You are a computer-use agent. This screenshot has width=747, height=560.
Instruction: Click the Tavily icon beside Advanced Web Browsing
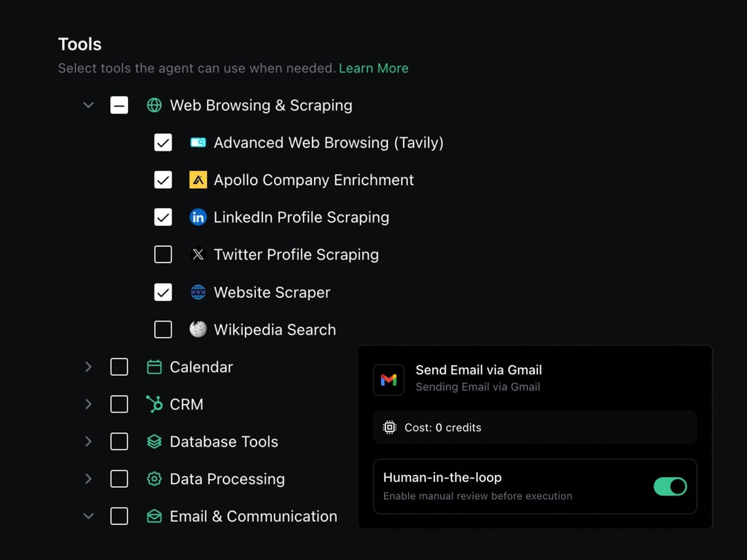(198, 142)
